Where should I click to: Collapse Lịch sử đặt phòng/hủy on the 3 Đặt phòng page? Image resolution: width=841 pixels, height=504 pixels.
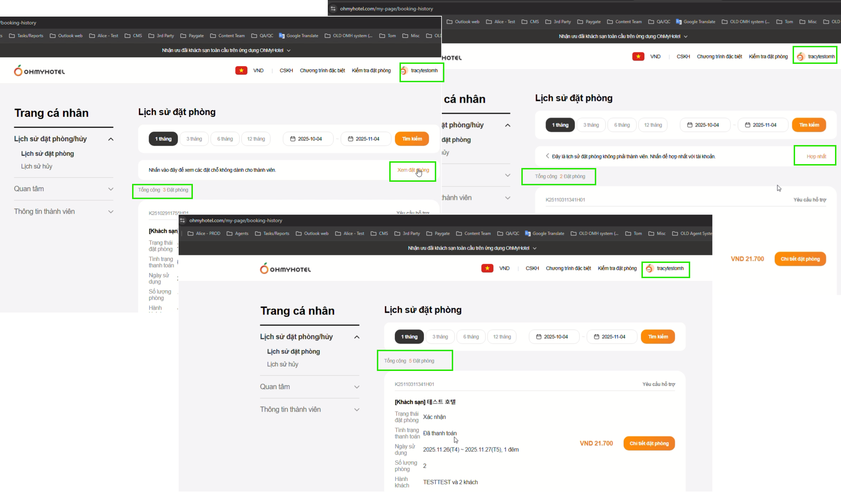(111, 139)
